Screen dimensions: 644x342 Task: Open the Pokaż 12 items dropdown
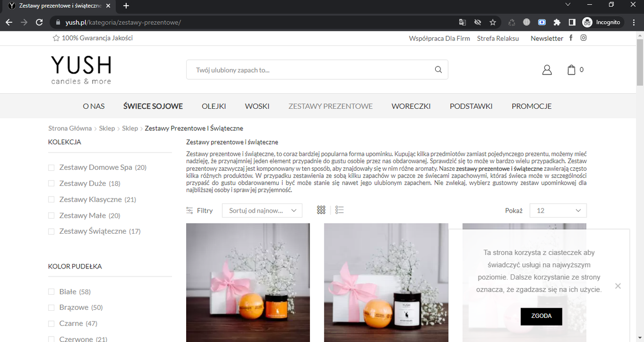tap(558, 211)
